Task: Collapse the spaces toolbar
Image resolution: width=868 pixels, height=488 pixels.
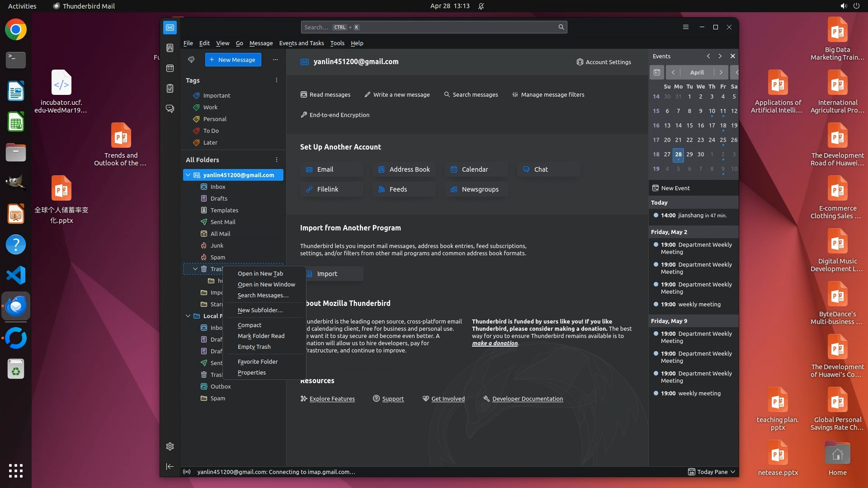Action: coord(170,466)
